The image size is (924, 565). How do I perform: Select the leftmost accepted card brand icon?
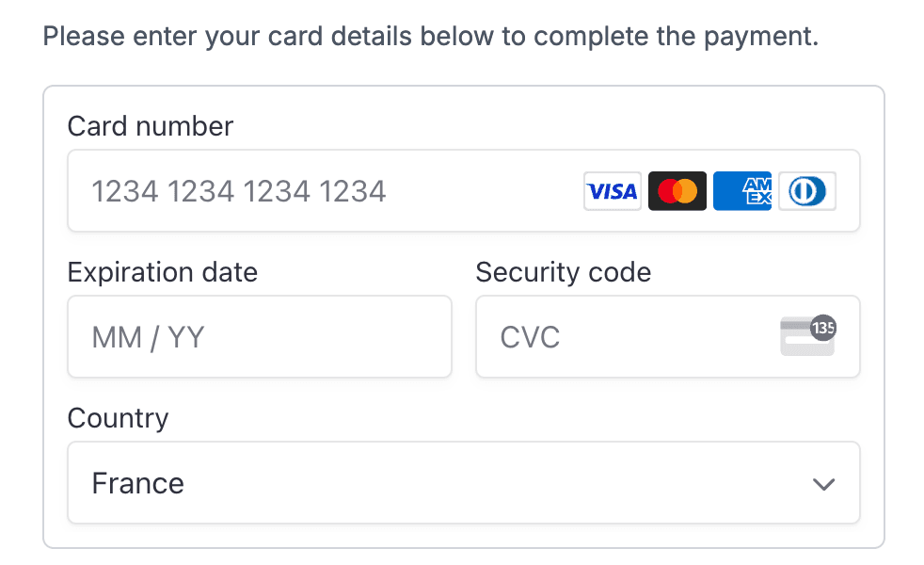tap(612, 190)
